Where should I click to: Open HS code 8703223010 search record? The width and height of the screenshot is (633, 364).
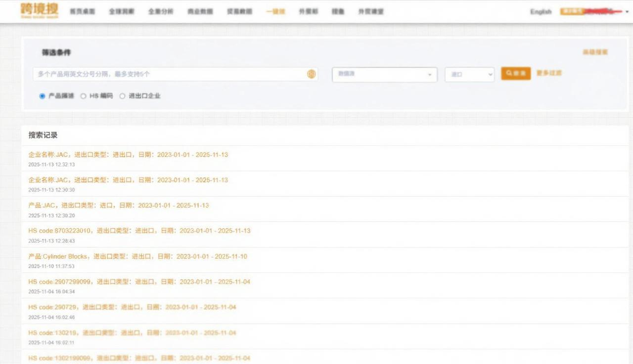pos(139,231)
